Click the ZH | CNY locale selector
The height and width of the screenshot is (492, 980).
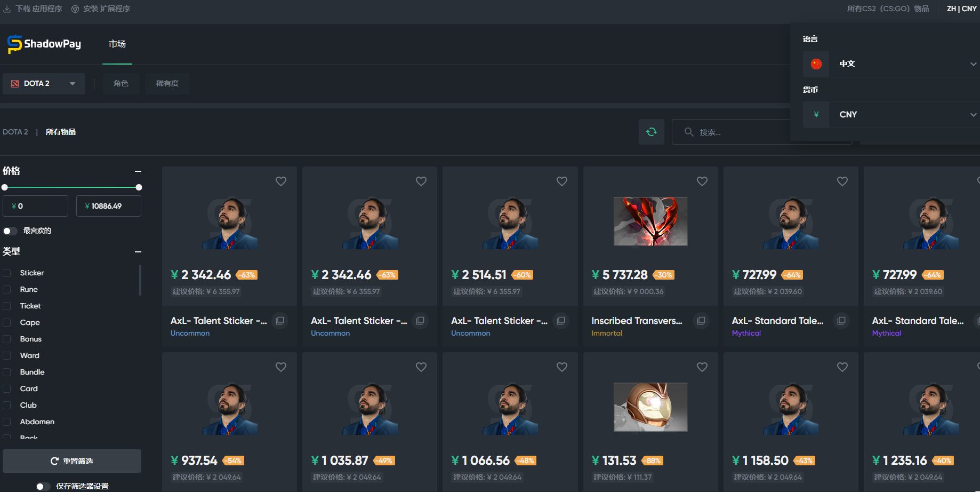pos(962,9)
